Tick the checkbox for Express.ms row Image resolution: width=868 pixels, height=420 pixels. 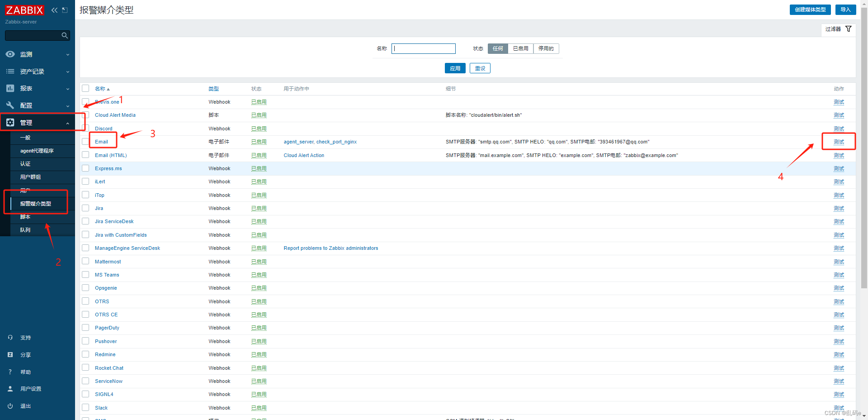tap(85, 168)
